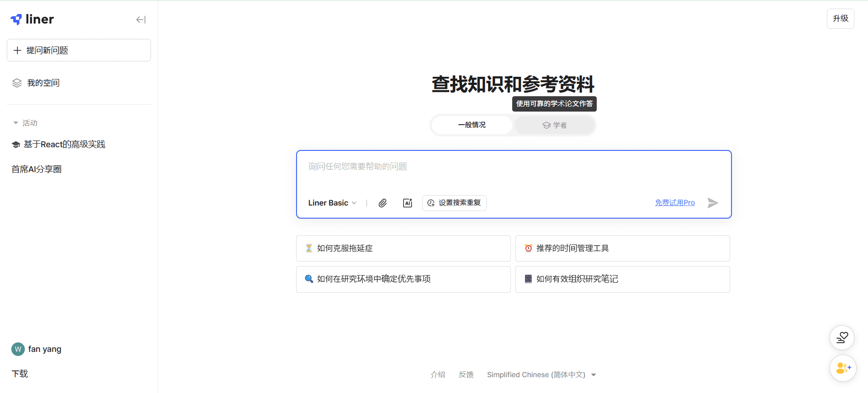The width and height of the screenshot is (868, 393).
Task: Click the 升级 upgrade button
Action: (x=840, y=19)
